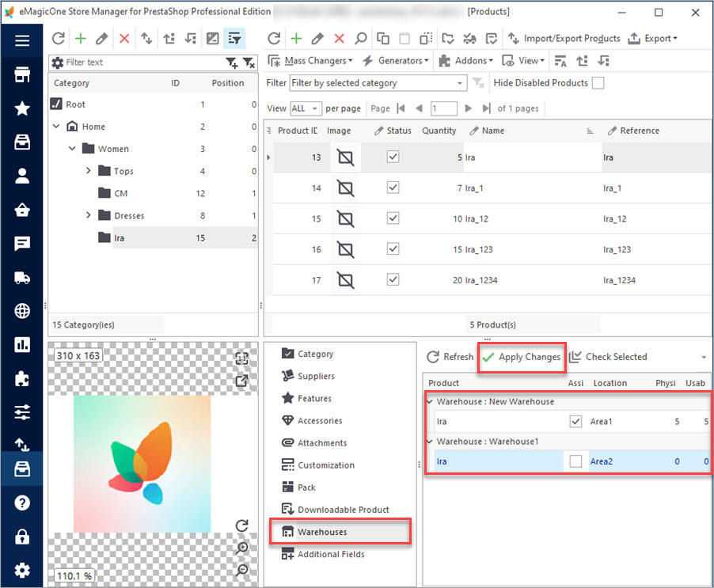Open the store icon in sidebar

pyautogui.click(x=22, y=74)
